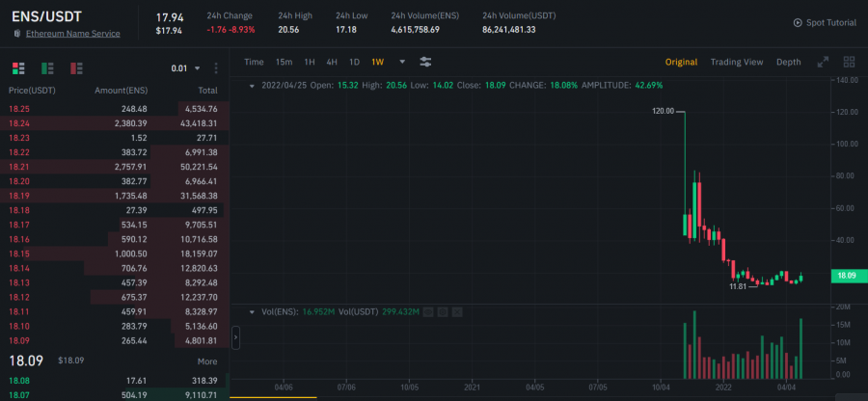Screen dimensions: 868x401
Task: Switch chart to 15m interval
Action: (284, 62)
